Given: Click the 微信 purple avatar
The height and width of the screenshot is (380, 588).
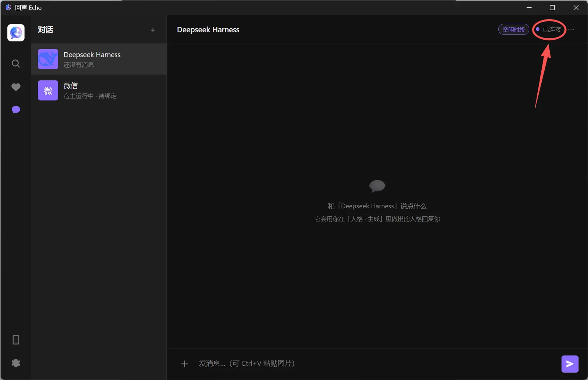Looking at the screenshot, I should click(x=48, y=90).
